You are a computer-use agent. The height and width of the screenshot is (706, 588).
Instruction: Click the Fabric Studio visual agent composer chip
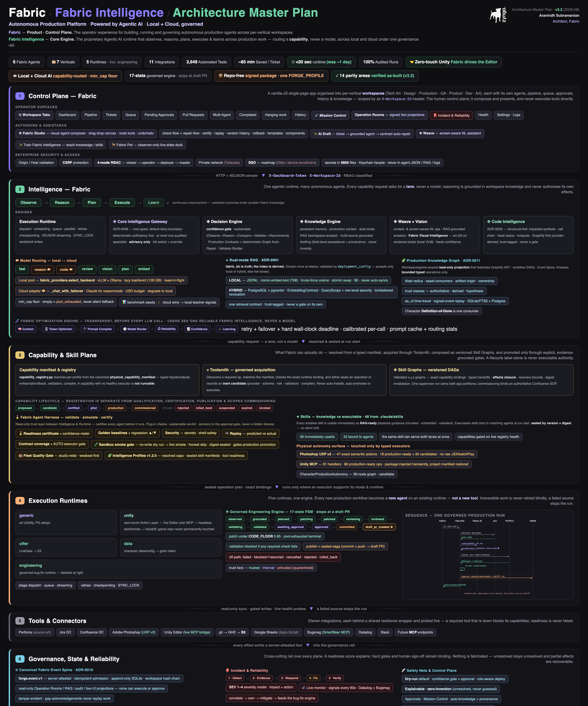pos(86,134)
